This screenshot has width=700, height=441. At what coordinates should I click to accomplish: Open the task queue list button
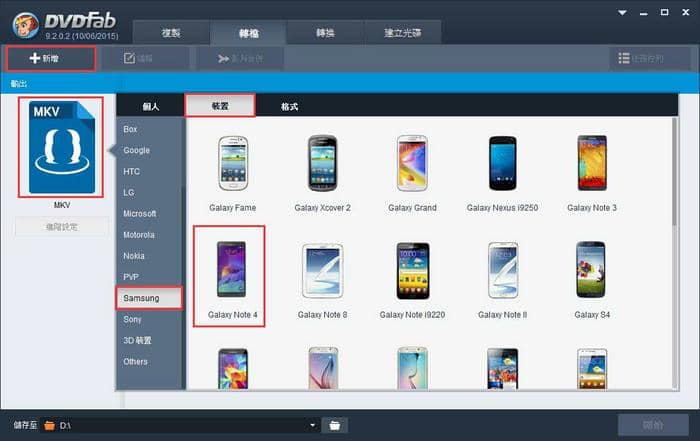point(650,58)
